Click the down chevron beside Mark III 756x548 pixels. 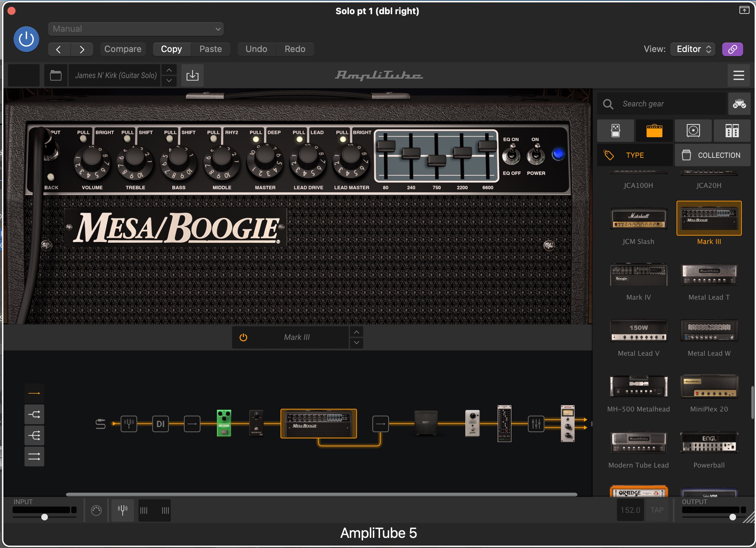click(x=357, y=343)
